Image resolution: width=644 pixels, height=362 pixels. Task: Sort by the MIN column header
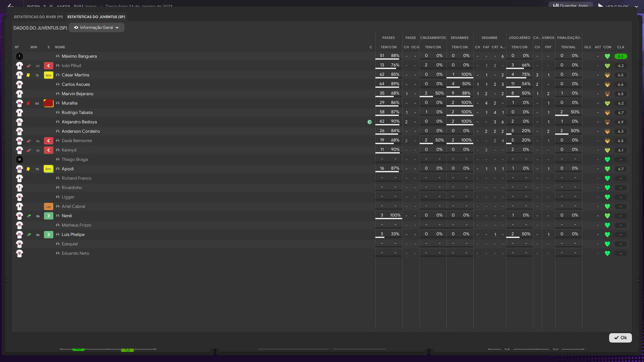coord(34,47)
